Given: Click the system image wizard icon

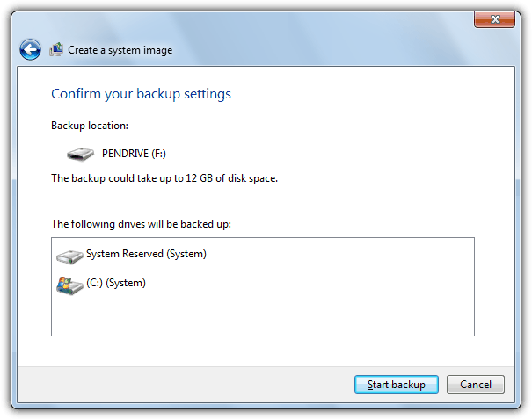Looking at the screenshot, I should pos(56,50).
